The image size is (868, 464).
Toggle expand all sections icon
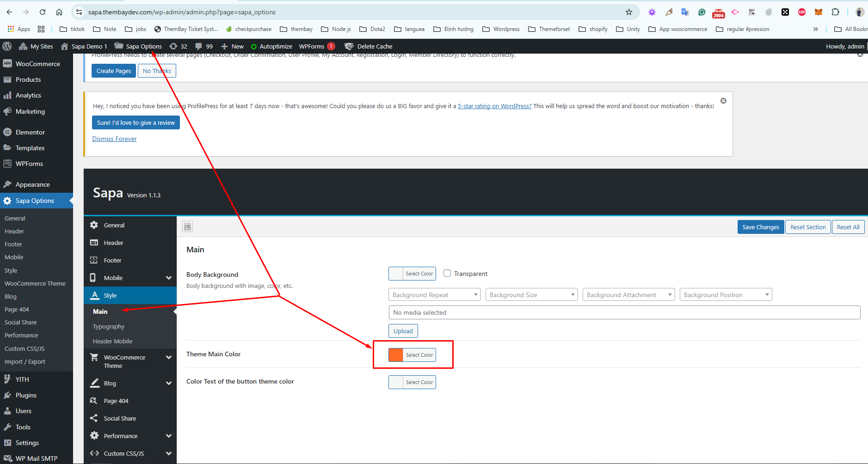[x=187, y=226]
